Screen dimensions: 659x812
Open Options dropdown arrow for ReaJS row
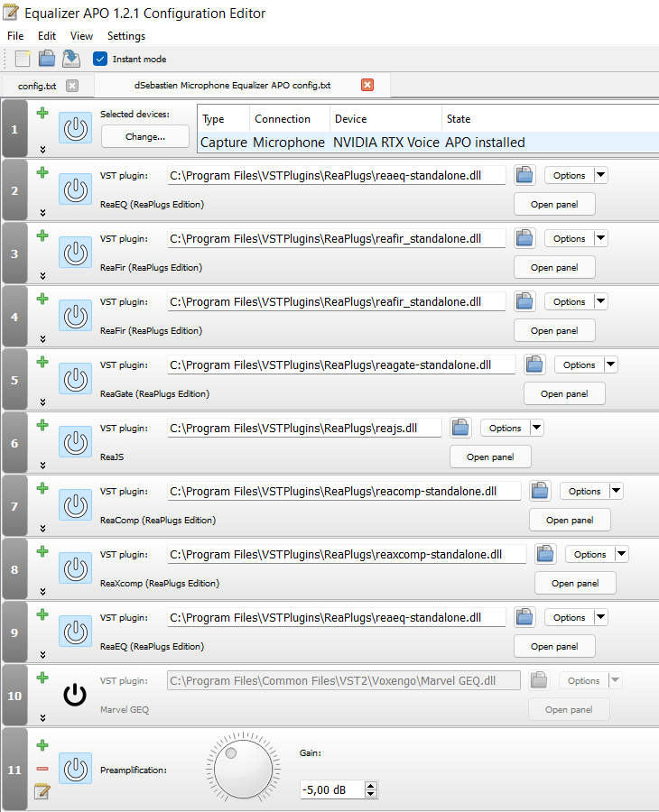(x=537, y=428)
